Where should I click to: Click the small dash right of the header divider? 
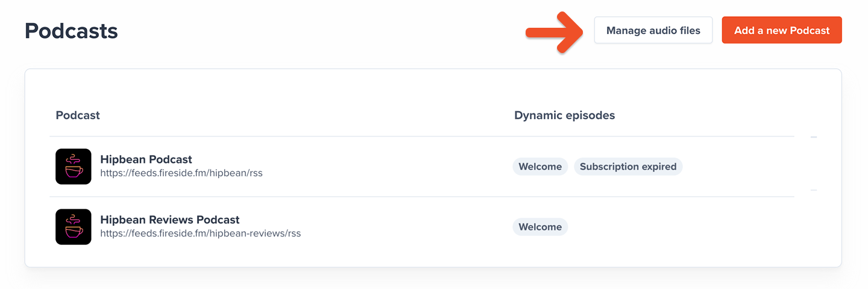click(814, 137)
